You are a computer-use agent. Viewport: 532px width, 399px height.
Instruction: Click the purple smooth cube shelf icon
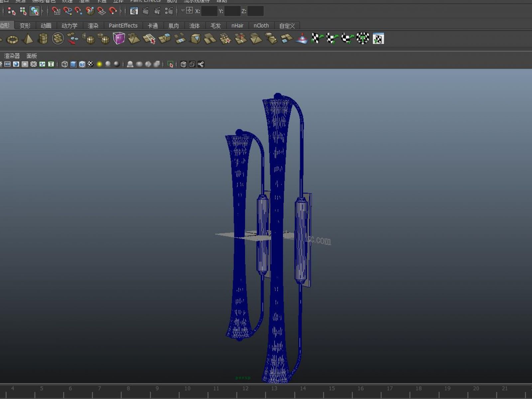coord(119,39)
